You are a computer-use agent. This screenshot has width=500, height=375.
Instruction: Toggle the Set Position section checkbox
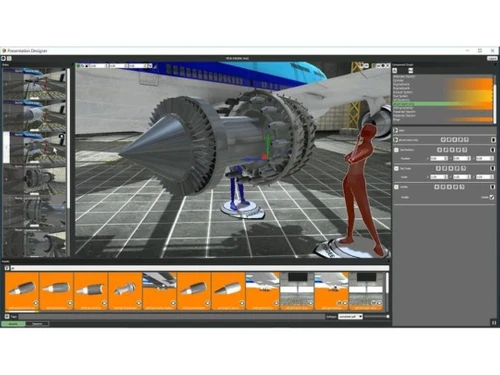tap(396, 150)
